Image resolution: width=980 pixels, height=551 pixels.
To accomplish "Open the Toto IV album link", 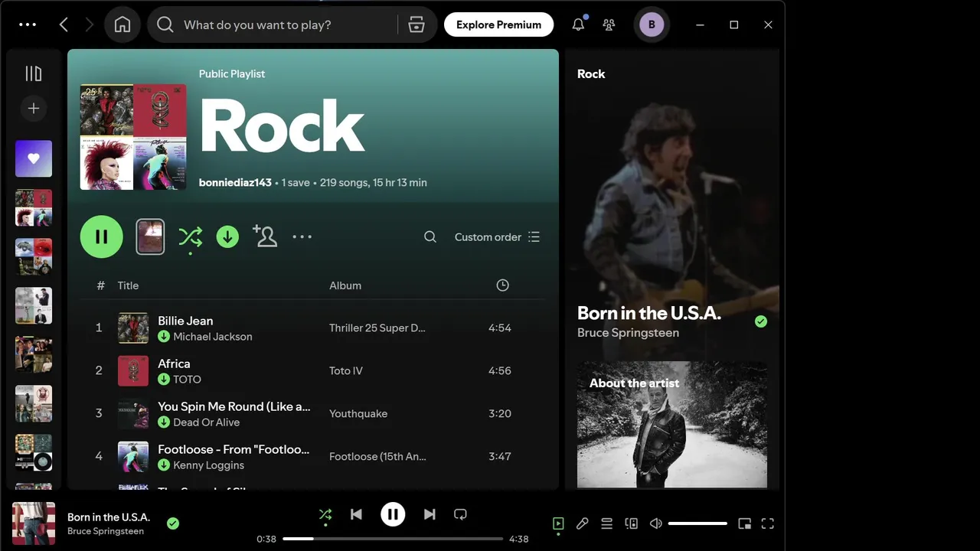I will click(346, 370).
